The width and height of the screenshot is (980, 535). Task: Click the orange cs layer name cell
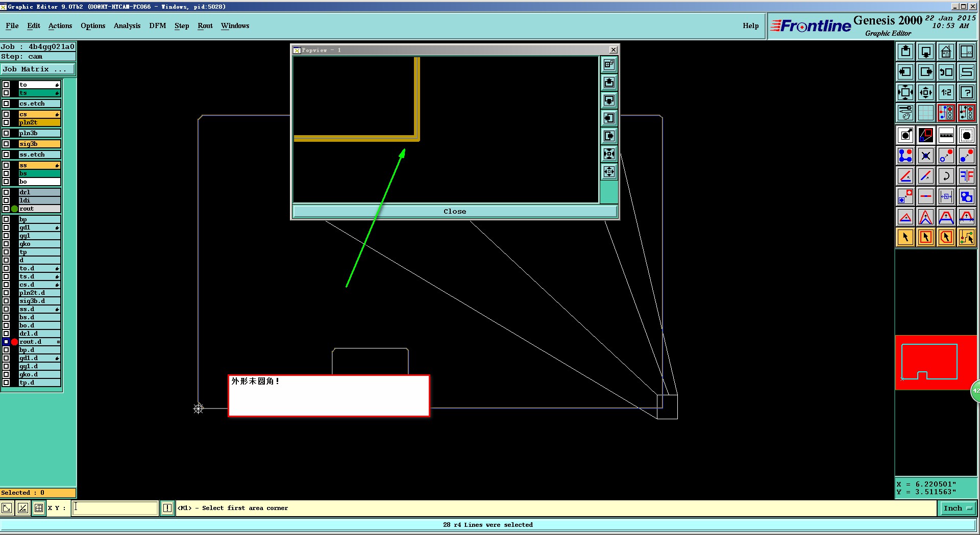40,114
